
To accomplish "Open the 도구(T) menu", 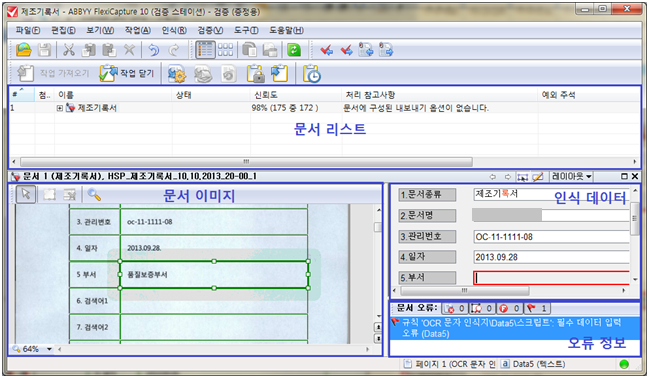I will tap(246, 30).
